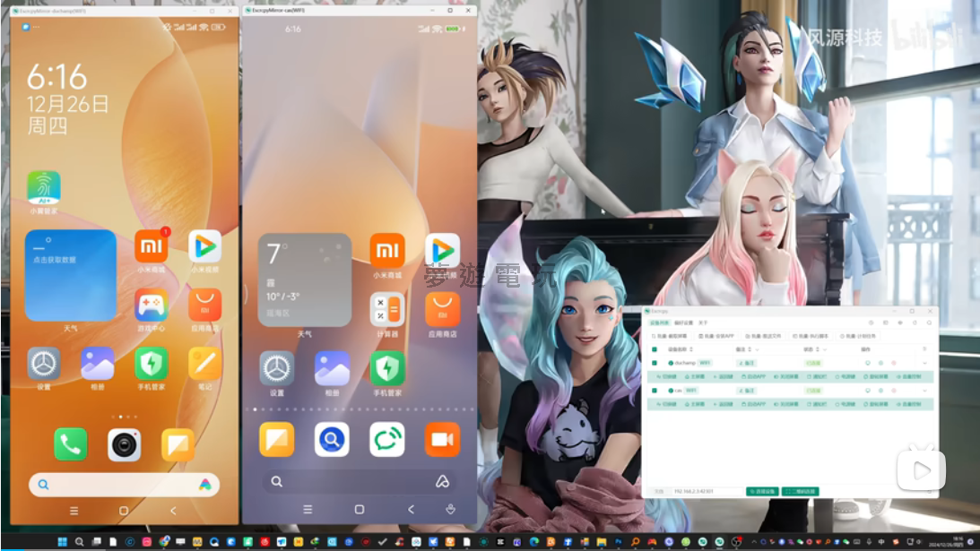The height and width of the screenshot is (551, 980).
Task: Tap blue 天气 widget on duchamp phone
Action: [71, 276]
